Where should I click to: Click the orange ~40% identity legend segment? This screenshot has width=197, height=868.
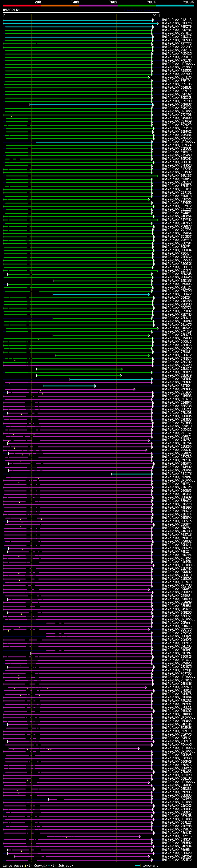pyautogui.click(x=60, y=6)
